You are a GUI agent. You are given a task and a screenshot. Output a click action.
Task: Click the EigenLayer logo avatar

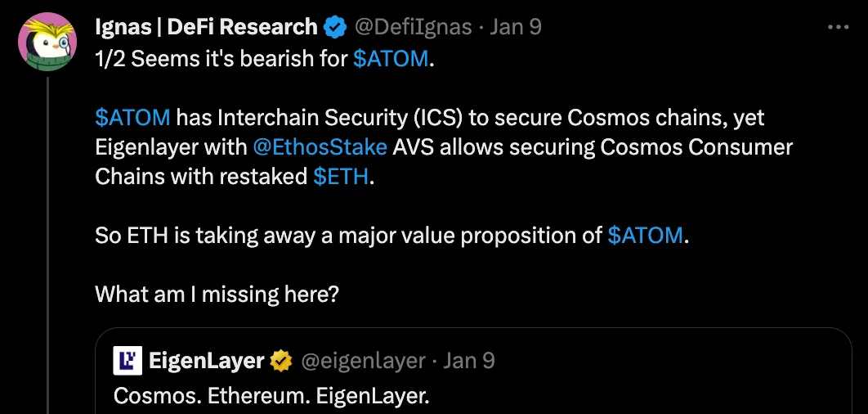click(x=128, y=360)
